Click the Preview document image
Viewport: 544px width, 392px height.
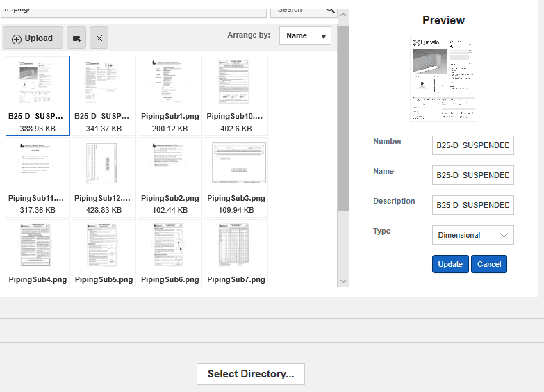coord(443,78)
